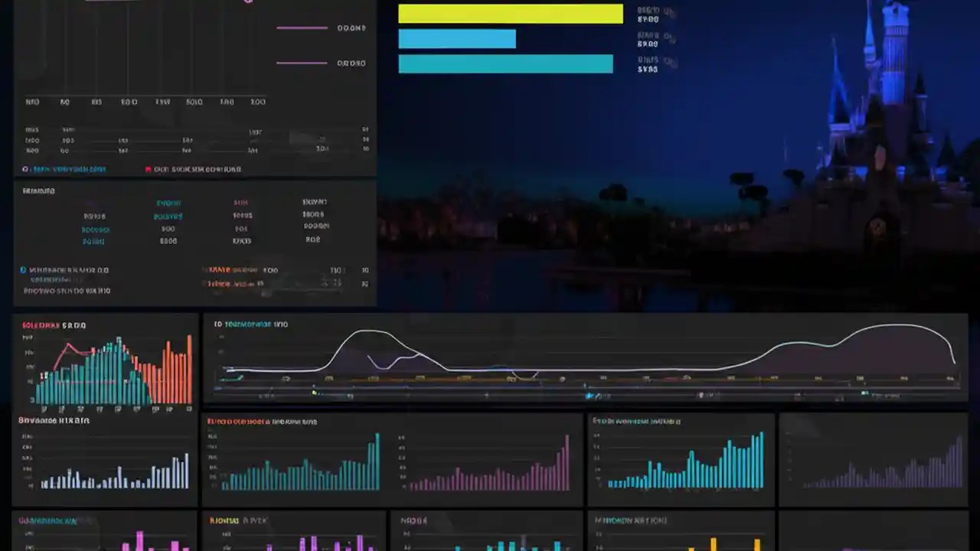Click the blue info icon in the bottom-left summary panel

[22, 270]
